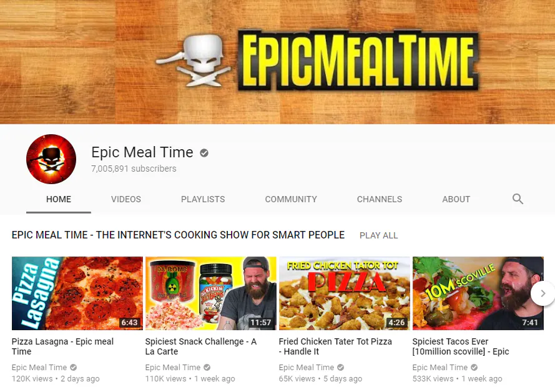Open the Fried Chicken Tator Tot Pizza thumbnail

345,293
